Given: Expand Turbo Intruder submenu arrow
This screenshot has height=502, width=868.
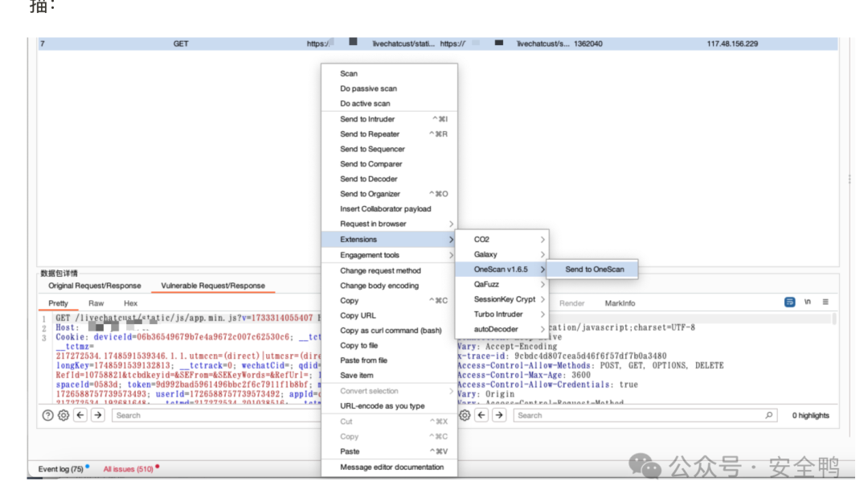Looking at the screenshot, I should pos(542,315).
